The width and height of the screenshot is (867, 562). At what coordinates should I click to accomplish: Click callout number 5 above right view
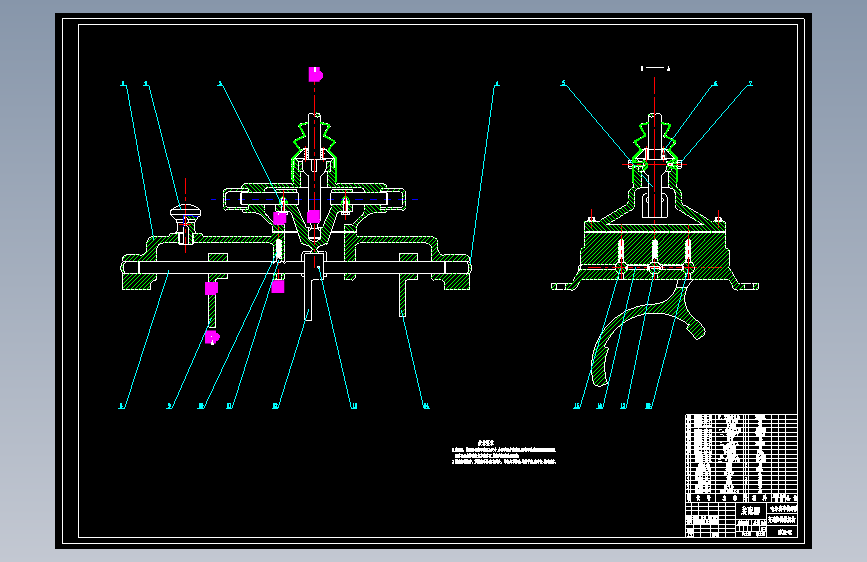pos(563,84)
